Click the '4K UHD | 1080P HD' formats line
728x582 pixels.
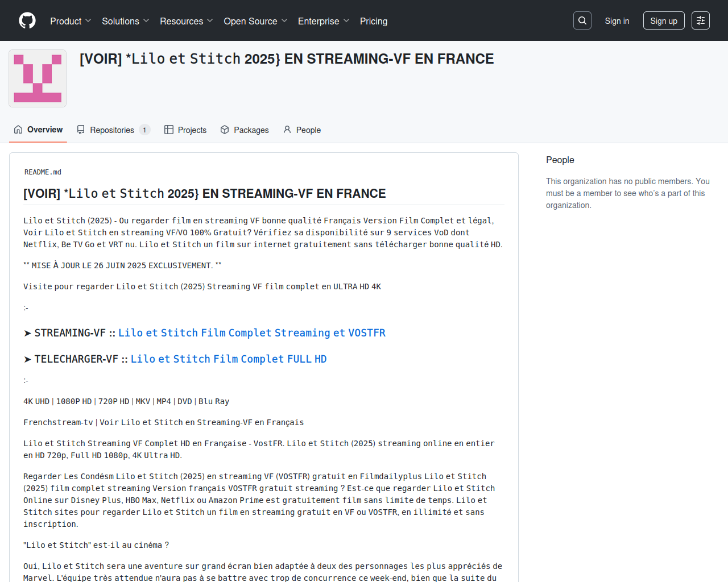click(126, 401)
